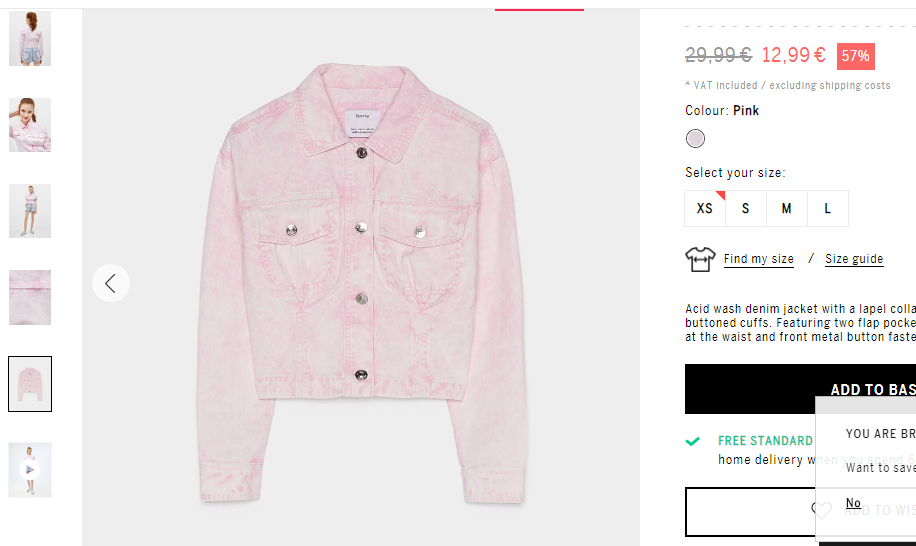916x546 pixels.
Task: Open the Size guide link
Action: (x=854, y=259)
